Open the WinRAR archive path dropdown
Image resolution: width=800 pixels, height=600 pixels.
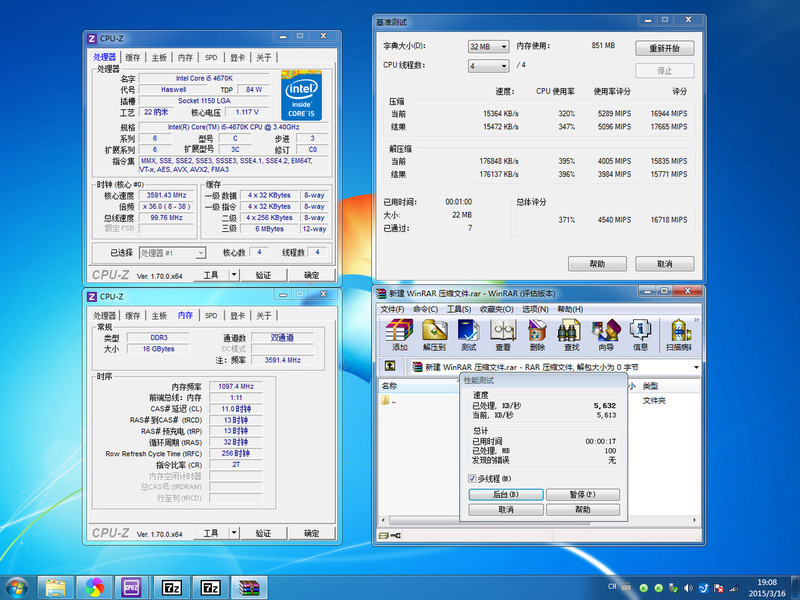click(695, 367)
